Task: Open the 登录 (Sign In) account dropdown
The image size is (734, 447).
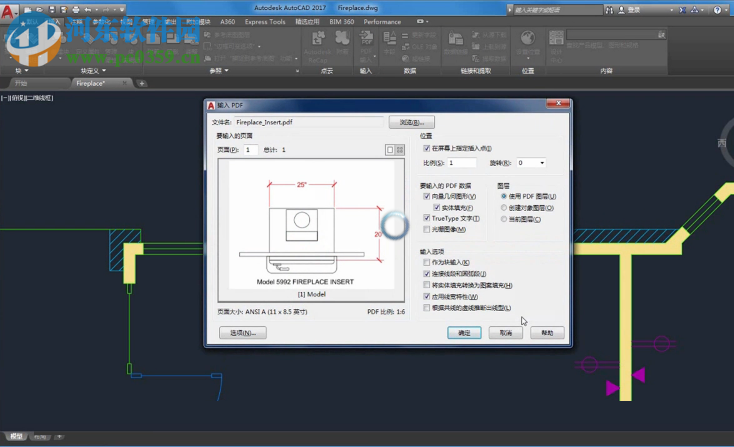Action: click(x=671, y=10)
